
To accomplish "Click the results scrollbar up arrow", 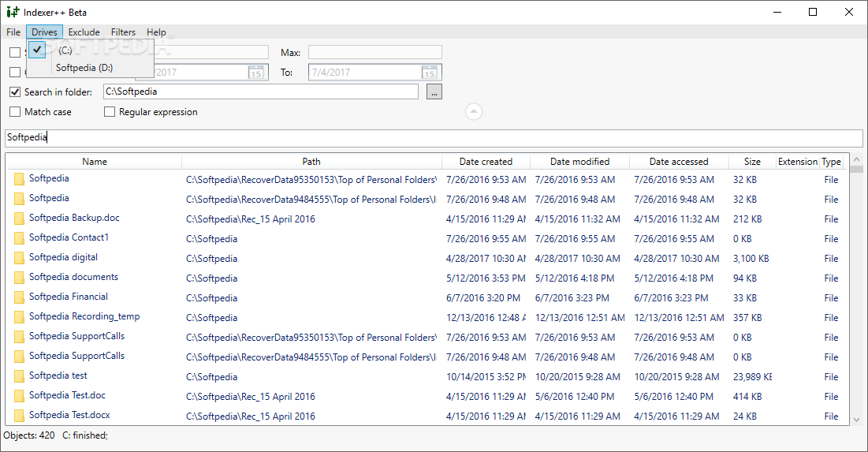I will pyautogui.click(x=857, y=159).
